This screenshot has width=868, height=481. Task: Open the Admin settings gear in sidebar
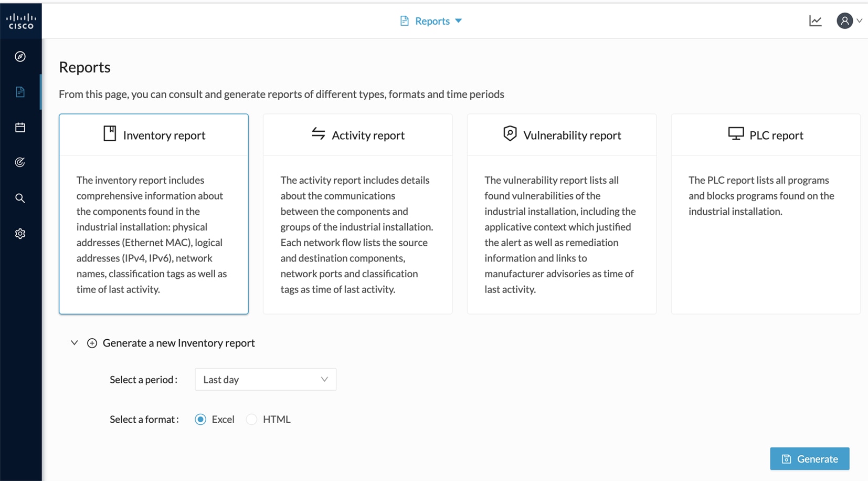click(20, 233)
